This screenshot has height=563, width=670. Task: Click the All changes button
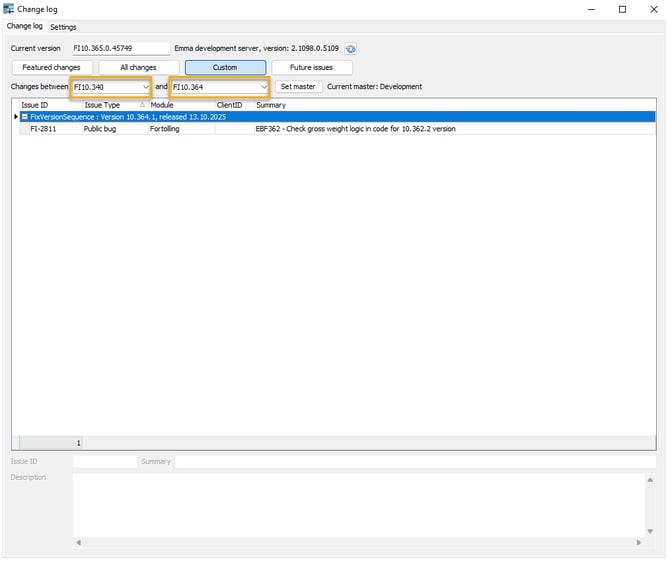[138, 68]
